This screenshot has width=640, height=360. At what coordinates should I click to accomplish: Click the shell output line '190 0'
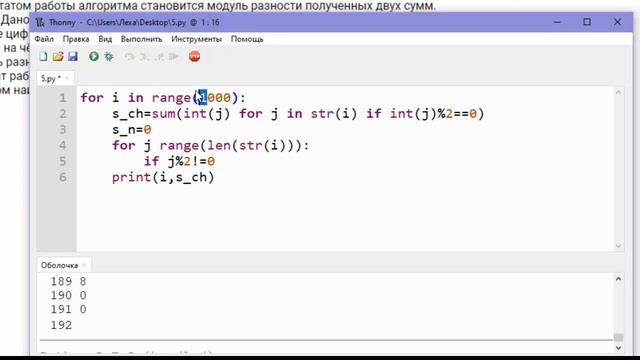click(68, 295)
